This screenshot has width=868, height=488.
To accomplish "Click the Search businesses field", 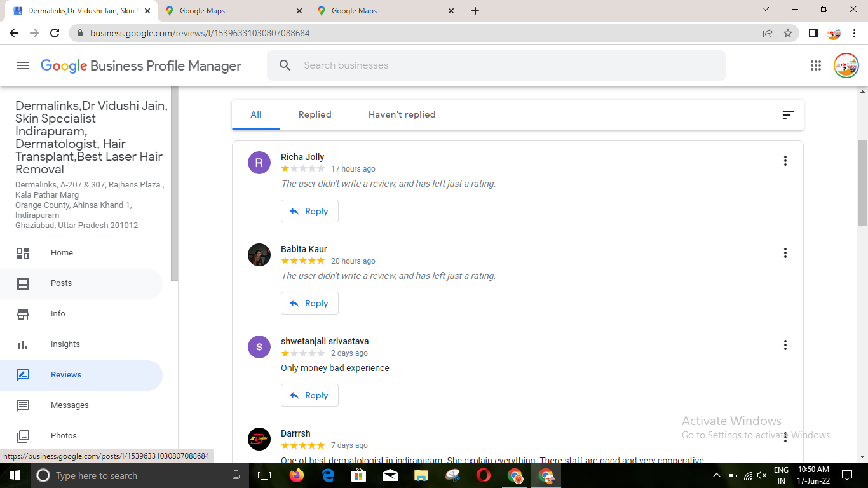I will pyautogui.click(x=496, y=65).
